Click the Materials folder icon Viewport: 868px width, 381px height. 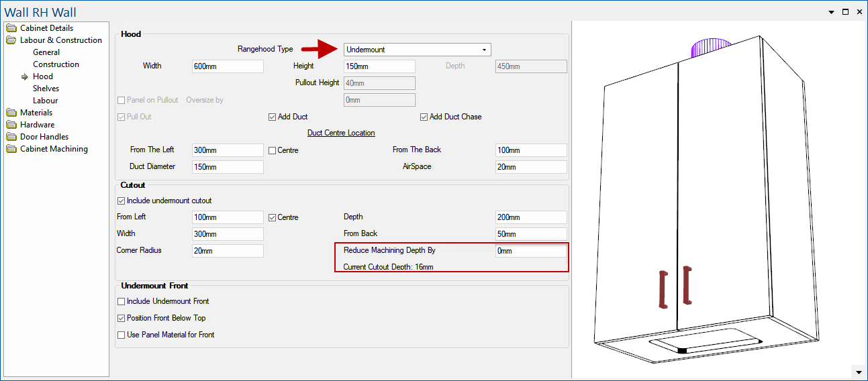point(11,113)
